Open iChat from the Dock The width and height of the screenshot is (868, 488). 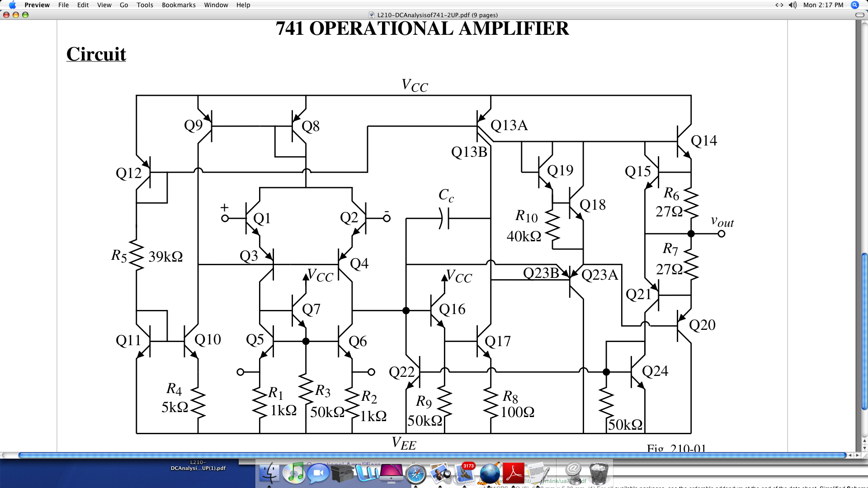tap(318, 473)
